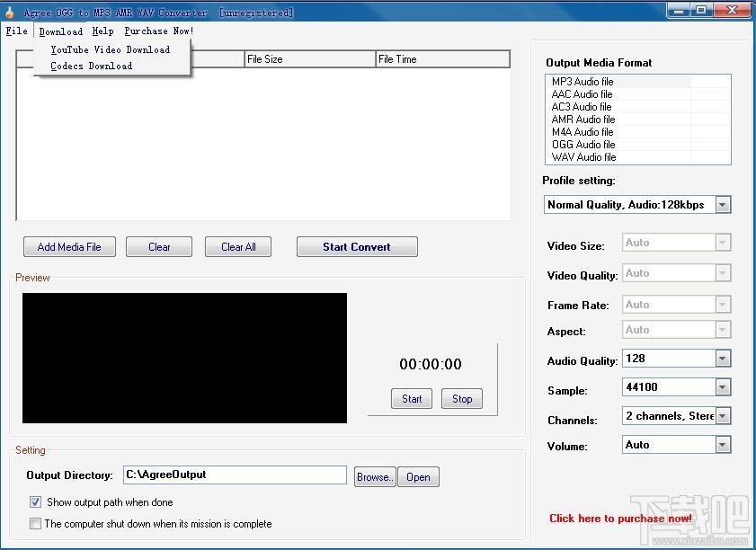Image resolution: width=756 pixels, height=550 pixels.
Task: Uncheck Show output path when done
Action: (x=35, y=502)
